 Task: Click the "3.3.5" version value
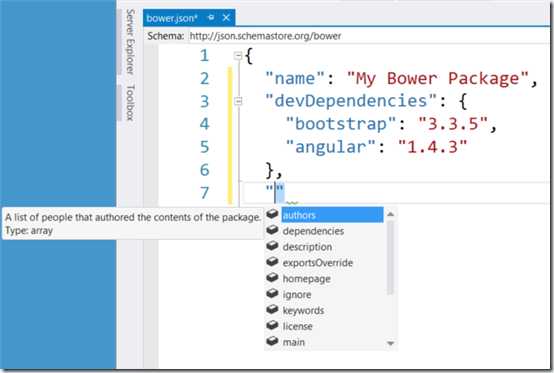point(453,124)
